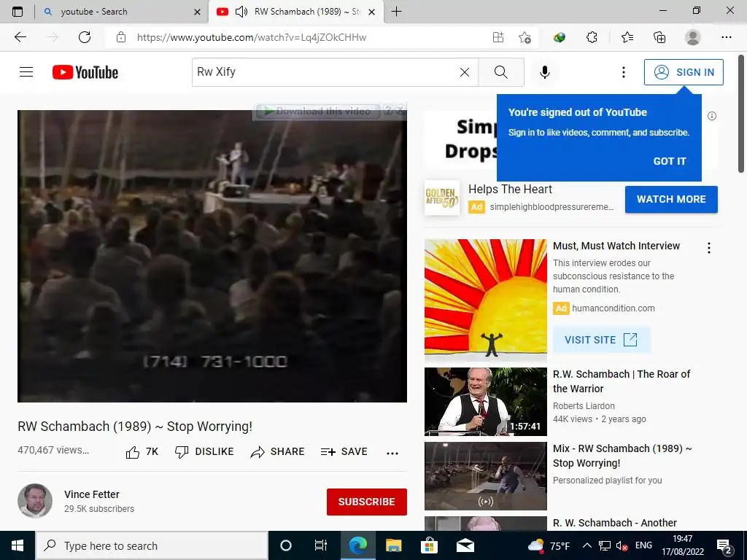The height and width of the screenshot is (560, 747).
Task: Refresh the page
Action: point(85,37)
